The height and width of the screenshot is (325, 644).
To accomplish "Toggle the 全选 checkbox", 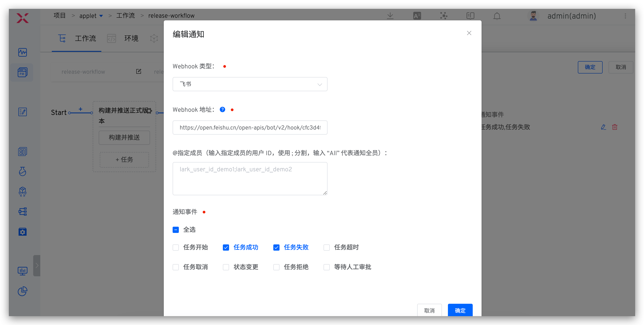I will click(x=176, y=230).
